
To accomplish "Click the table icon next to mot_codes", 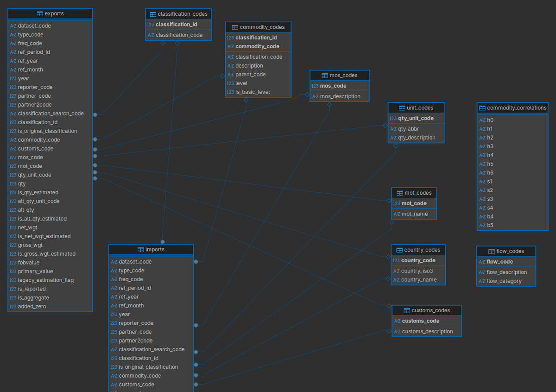I will pyautogui.click(x=400, y=193).
